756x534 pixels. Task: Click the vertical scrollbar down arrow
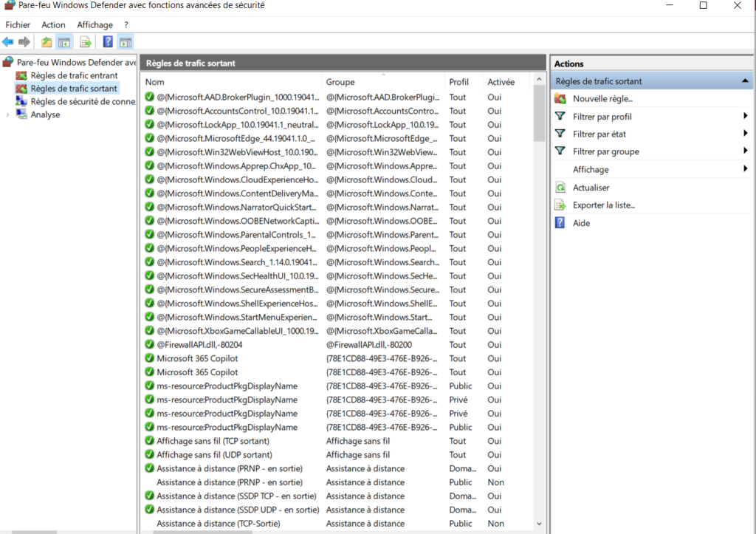point(539,524)
